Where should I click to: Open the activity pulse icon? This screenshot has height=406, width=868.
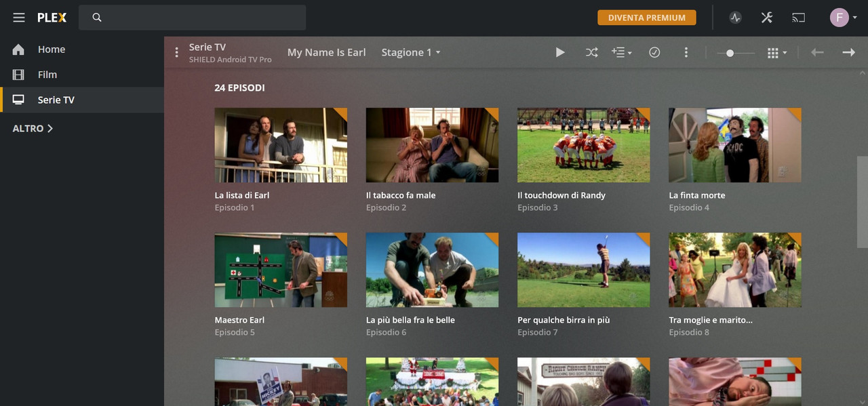[x=736, y=18]
